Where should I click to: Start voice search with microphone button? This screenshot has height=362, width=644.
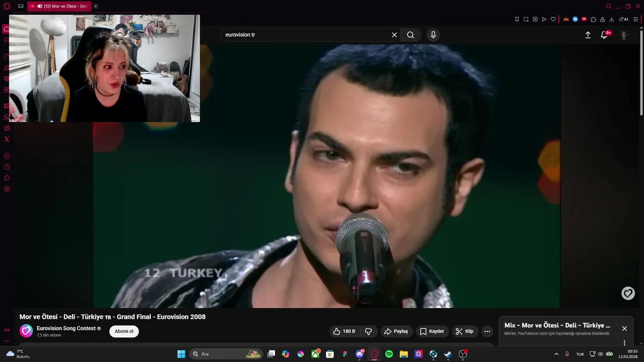coord(433,35)
